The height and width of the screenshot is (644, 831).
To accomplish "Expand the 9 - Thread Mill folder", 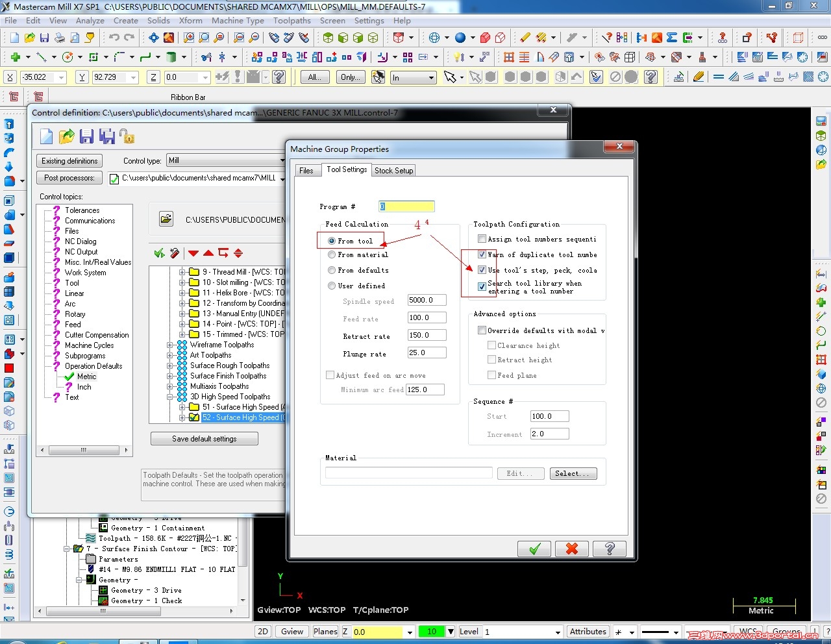I will coord(182,272).
